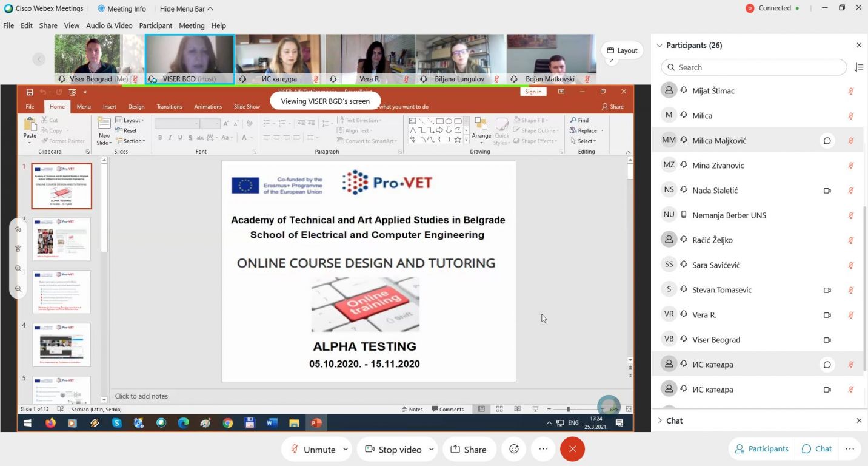This screenshot has height=466, width=868.
Task: Search participants input field
Action: coord(753,67)
